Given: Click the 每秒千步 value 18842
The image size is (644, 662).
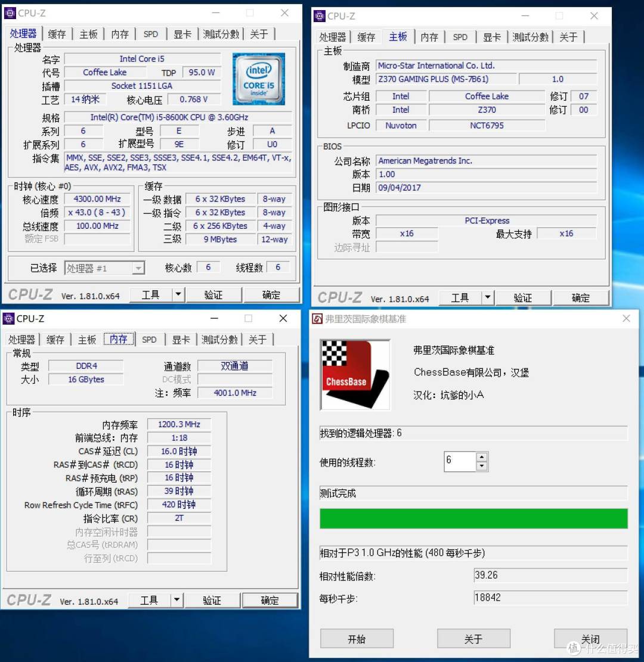Looking at the screenshot, I should [550, 598].
